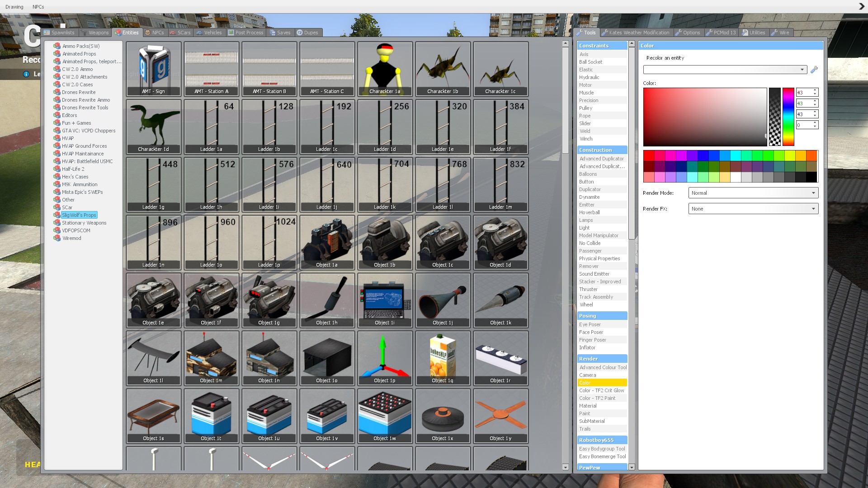The width and height of the screenshot is (868, 488).
Task: Choose the Weld constraint tool
Action: tap(585, 131)
